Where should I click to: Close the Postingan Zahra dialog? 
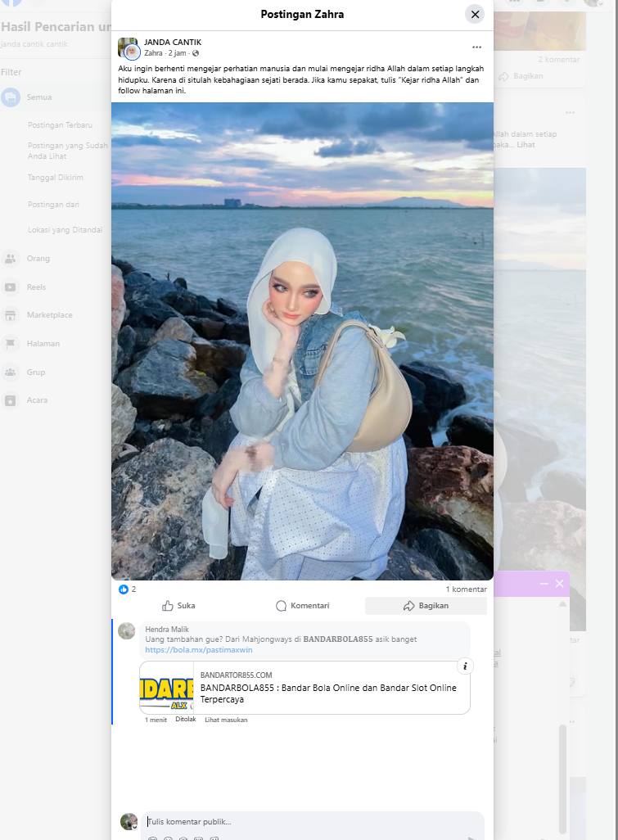(x=475, y=15)
